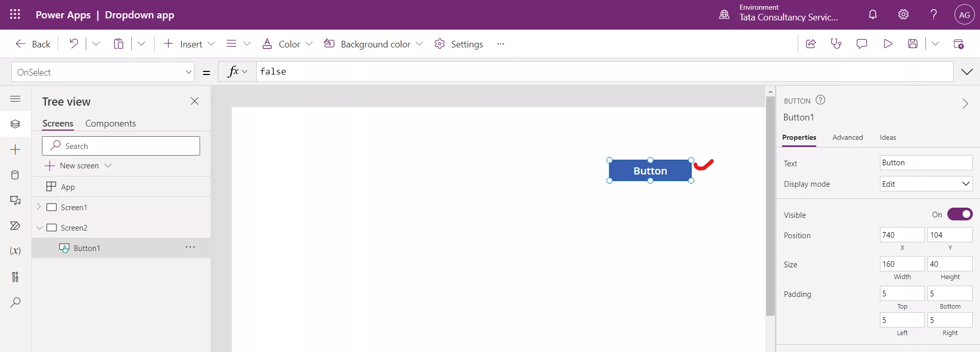Open the Advanced tools sidebar icon

pos(15,276)
